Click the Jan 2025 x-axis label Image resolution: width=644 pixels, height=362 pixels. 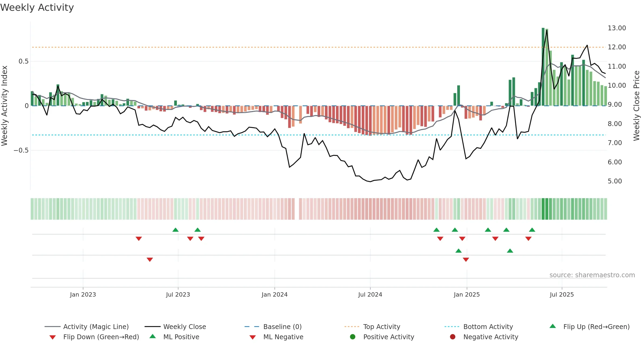pos(467,294)
